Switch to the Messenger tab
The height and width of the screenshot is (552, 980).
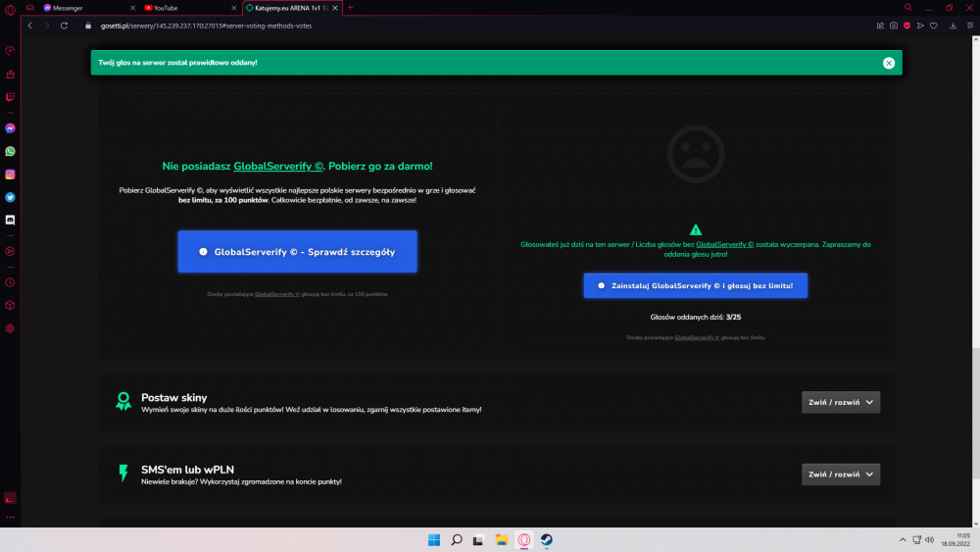[86, 8]
